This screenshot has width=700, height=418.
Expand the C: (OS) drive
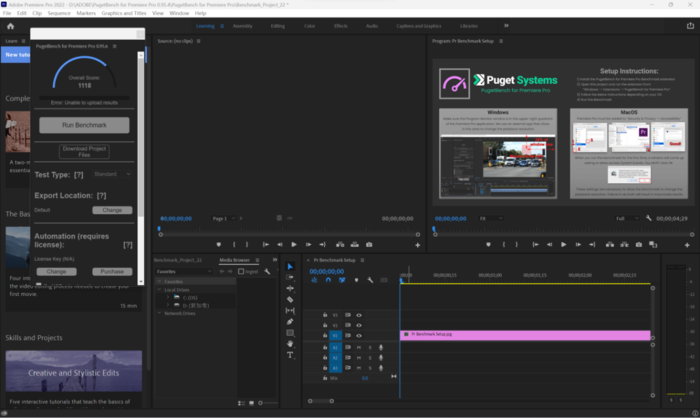click(168, 297)
